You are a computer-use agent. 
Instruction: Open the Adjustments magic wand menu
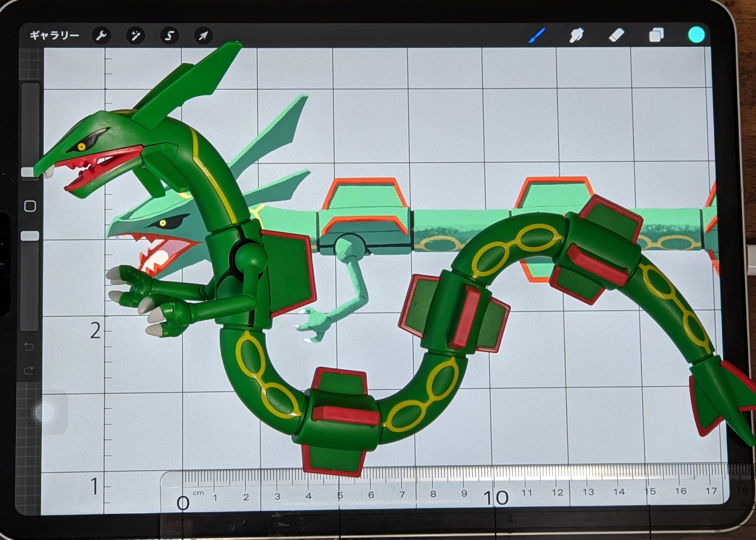pos(135,36)
